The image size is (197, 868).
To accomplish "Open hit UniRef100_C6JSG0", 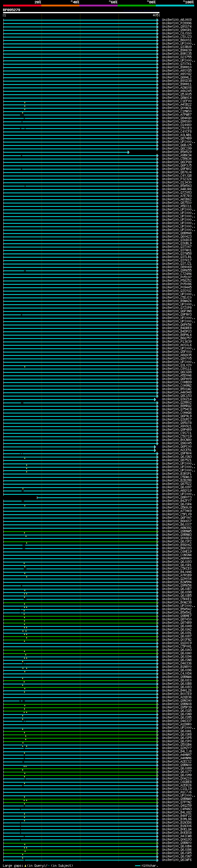I will pyautogui.click(x=177, y=33).
